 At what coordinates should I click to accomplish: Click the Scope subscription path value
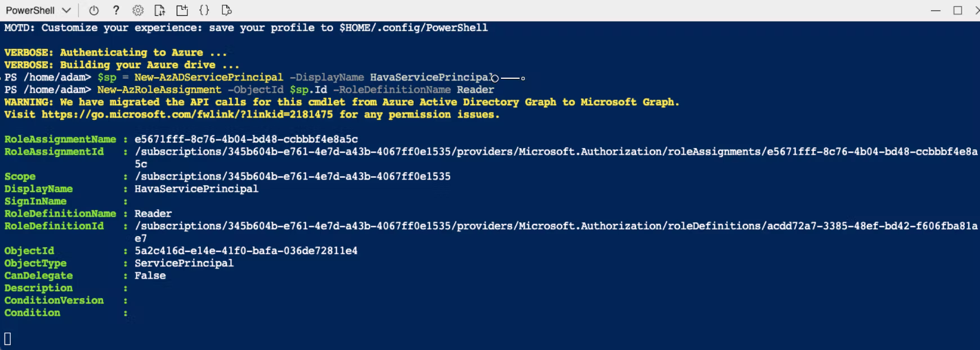(x=292, y=176)
